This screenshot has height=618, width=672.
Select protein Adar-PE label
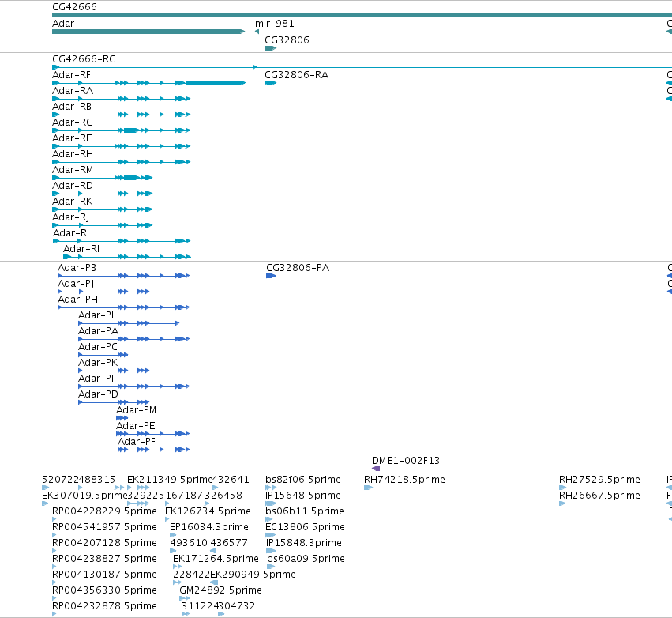136,426
